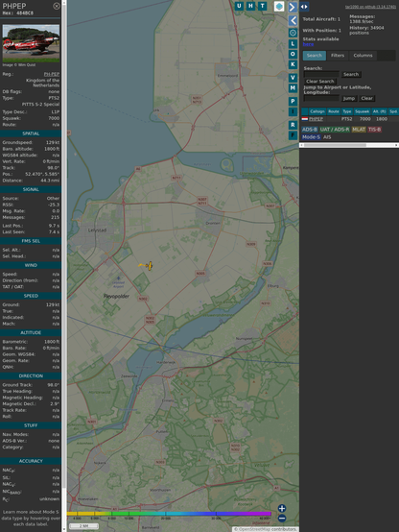Screen dimensions: 399x532
Task: Click the T button atop the map
Action: [262, 6]
